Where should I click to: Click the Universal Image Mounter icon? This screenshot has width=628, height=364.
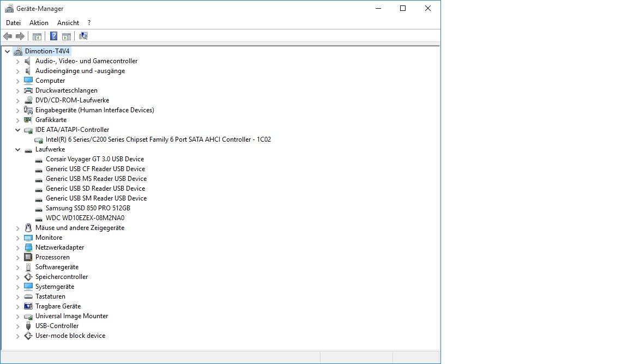pyautogui.click(x=28, y=317)
